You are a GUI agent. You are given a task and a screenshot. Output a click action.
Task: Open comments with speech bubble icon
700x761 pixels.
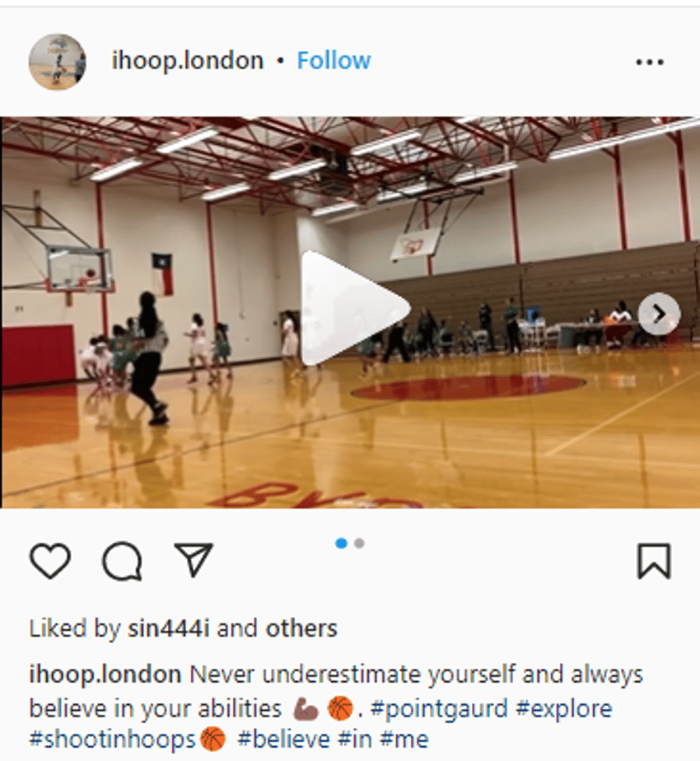(123, 561)
